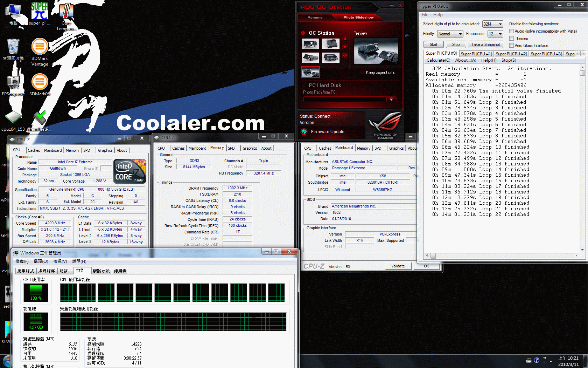Click the Start button in Hyper PI

(x=433, y=45)
